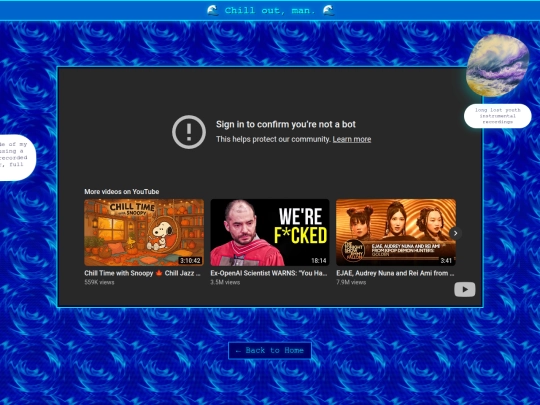Click the wave emoji left of the title
Viewport: 540px width, 405px height.
coord(213,11)
